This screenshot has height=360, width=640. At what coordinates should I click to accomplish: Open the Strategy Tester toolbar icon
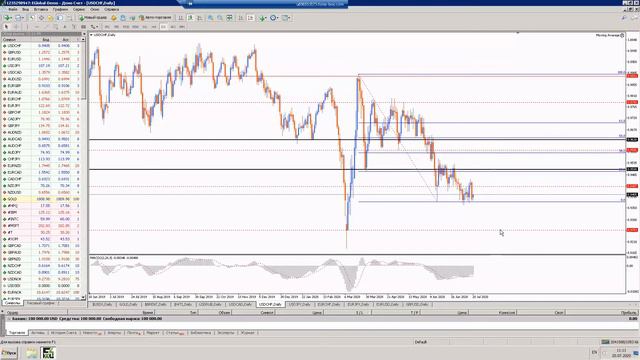[69, 18]
